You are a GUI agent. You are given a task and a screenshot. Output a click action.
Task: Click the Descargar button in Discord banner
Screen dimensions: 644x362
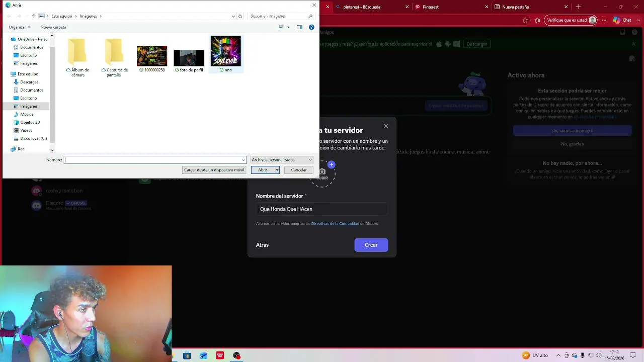coord(477,44)
